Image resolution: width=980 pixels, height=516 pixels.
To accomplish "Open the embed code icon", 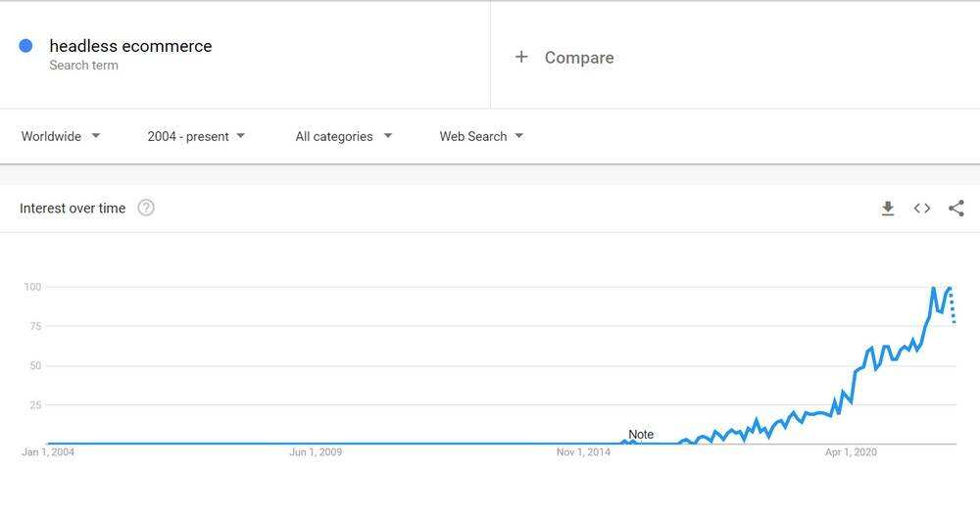I will 922,209.
